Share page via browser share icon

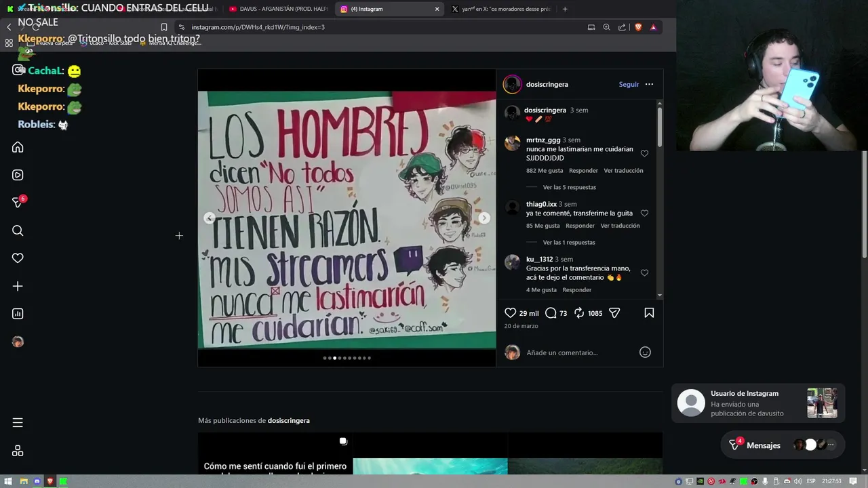tap(622, 27)
